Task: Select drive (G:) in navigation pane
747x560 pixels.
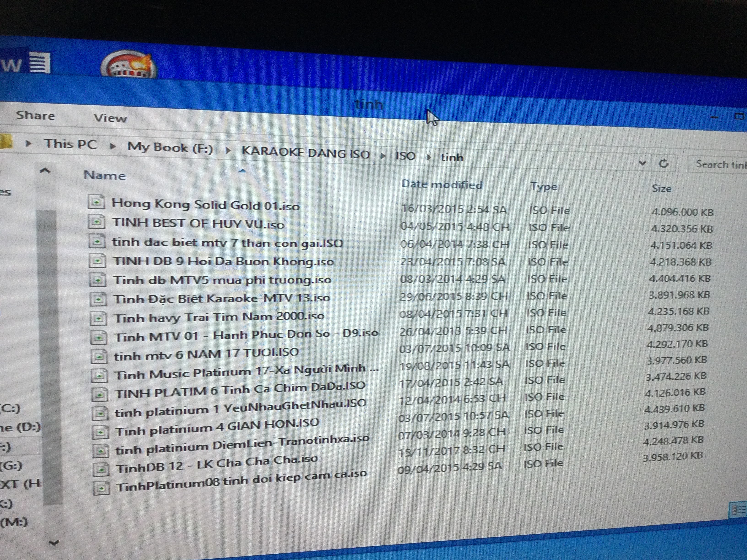Action: click(11, 466)
